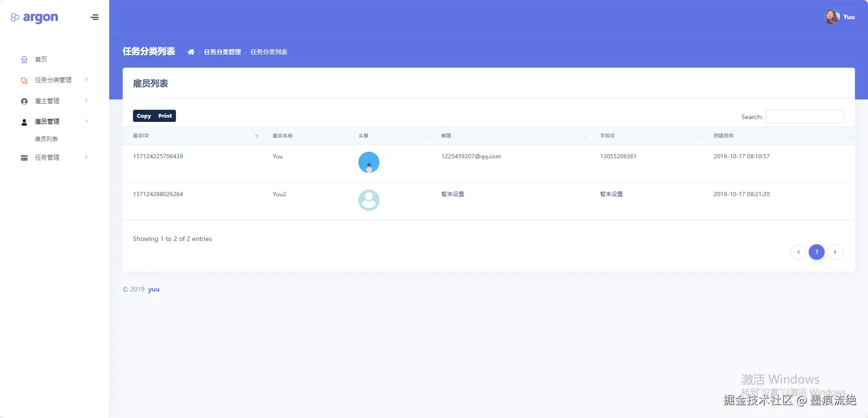Sort table by 头像 column arrows
Screen dimensions: 868x418
point(426,136)
